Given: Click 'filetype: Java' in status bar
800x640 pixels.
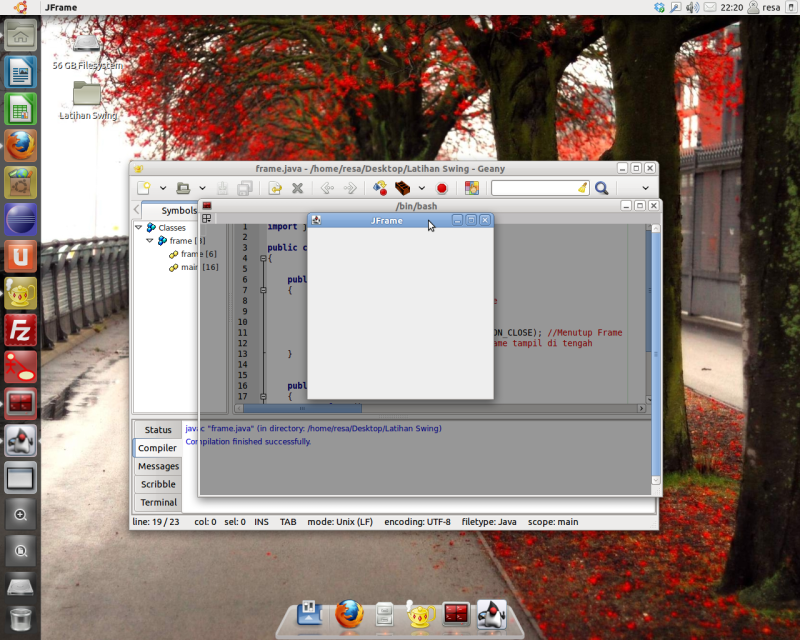Looking at the screenshot, I should pyautogui.click(x=489, y=522).
